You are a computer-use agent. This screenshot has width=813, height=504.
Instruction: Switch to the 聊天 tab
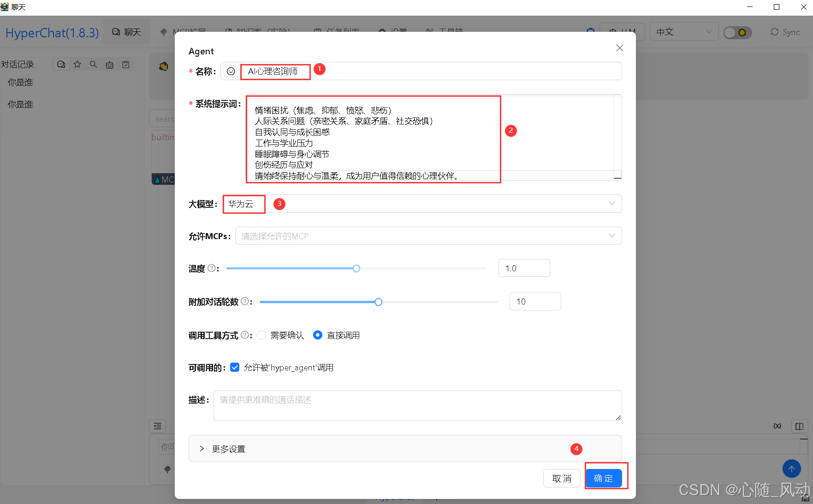pyautogui.click(x=126, y=32)
